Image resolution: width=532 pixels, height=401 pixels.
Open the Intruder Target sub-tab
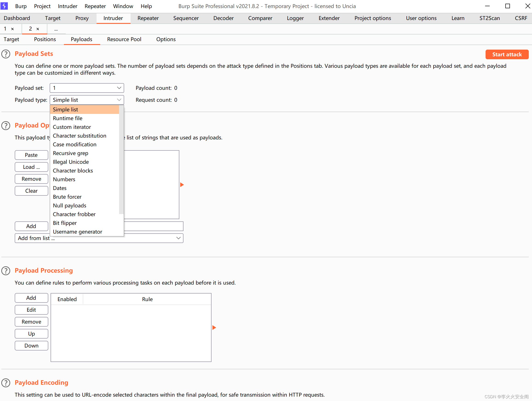(11, 40)
